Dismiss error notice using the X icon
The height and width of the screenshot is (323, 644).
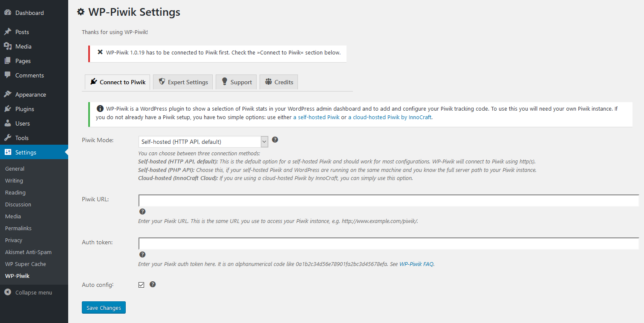point(100,52)
